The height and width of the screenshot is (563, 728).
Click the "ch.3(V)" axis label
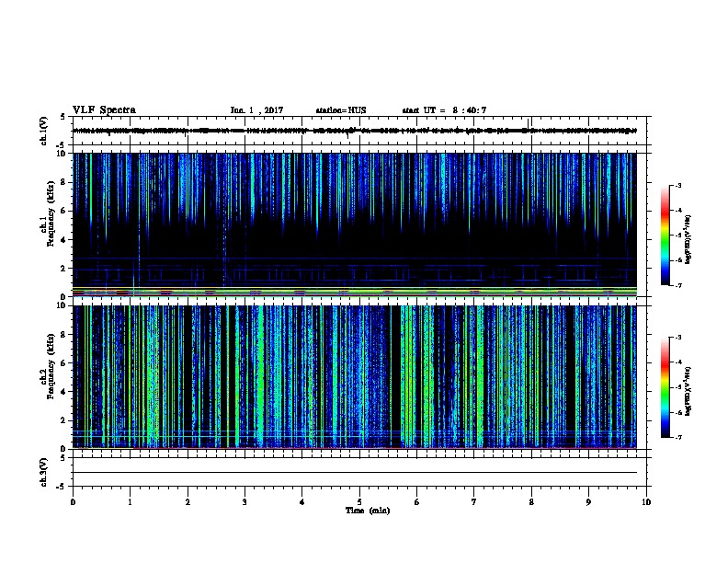(44, 472)
